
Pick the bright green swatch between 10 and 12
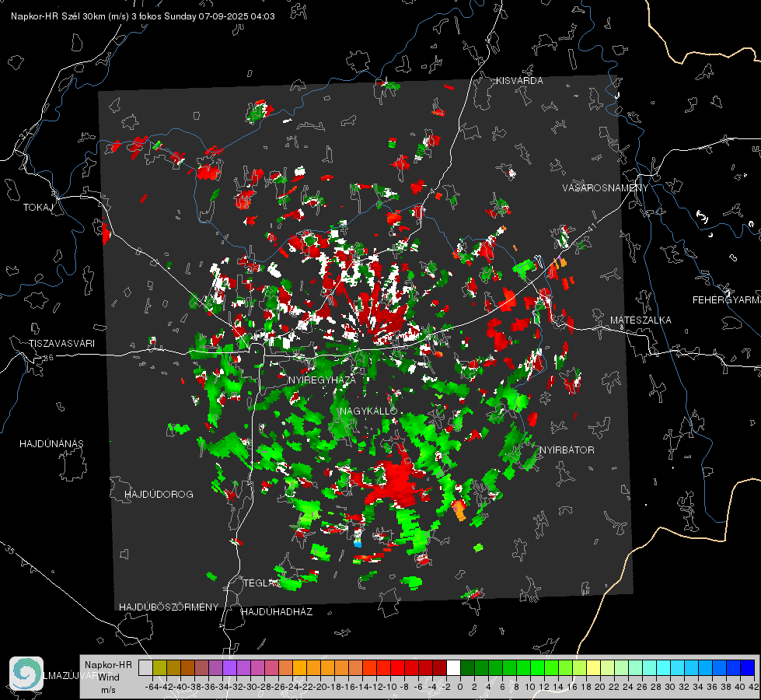coord(537,668)
